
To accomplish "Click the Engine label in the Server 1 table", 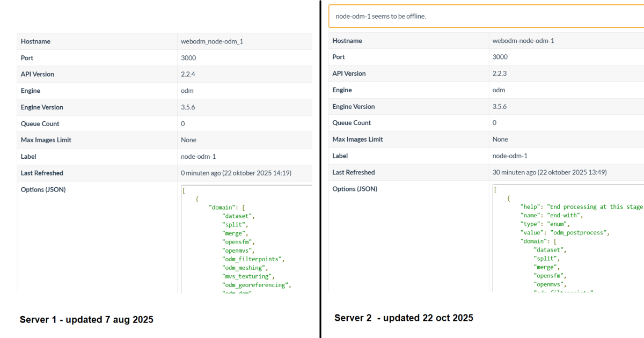I will click(x=31, y=91).
